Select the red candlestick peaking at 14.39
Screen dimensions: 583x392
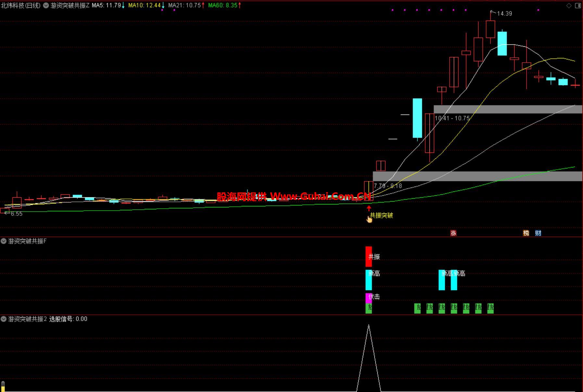point(490,29)
